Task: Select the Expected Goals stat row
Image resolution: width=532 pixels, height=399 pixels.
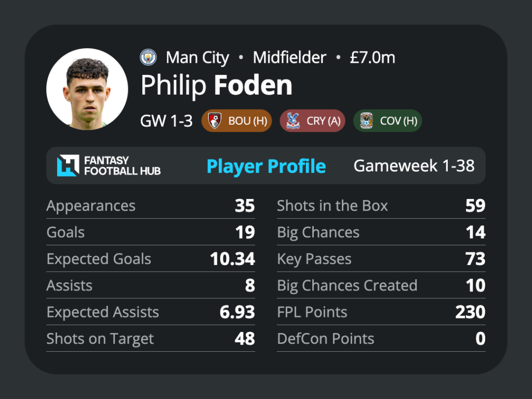Action: click(151, 259)
